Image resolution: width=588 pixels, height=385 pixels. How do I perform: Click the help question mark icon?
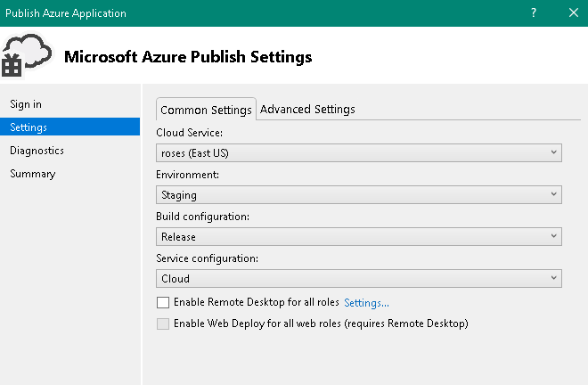tap(534, 12)
